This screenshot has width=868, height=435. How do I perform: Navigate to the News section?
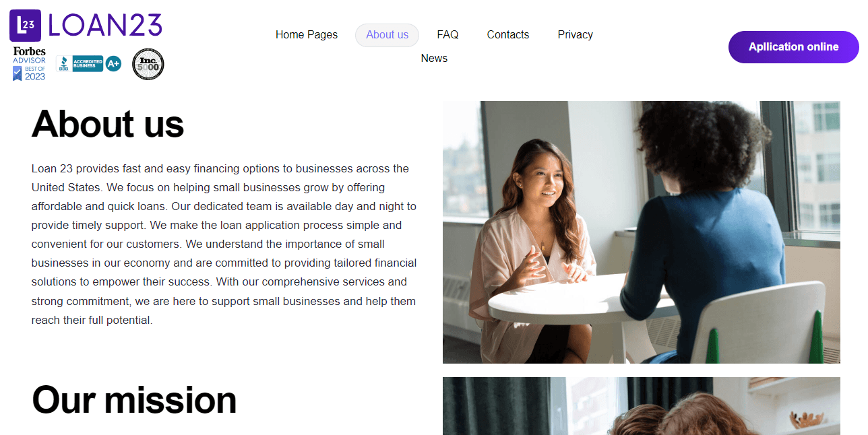point(434,59)
